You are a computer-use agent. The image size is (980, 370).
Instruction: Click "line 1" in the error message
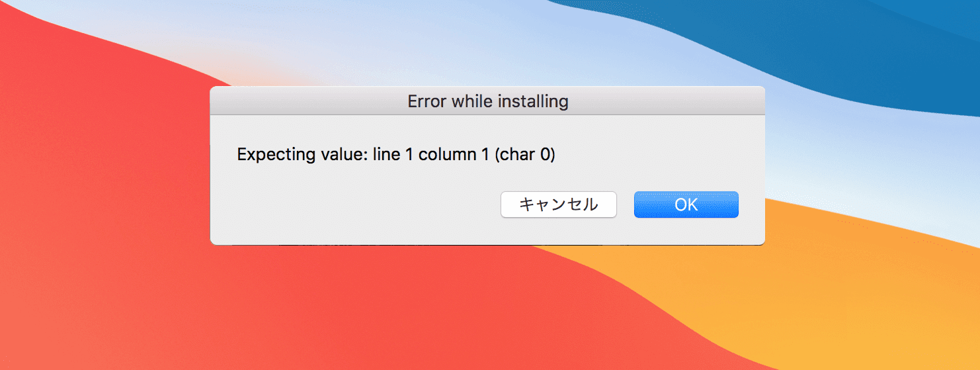(391, 155)
